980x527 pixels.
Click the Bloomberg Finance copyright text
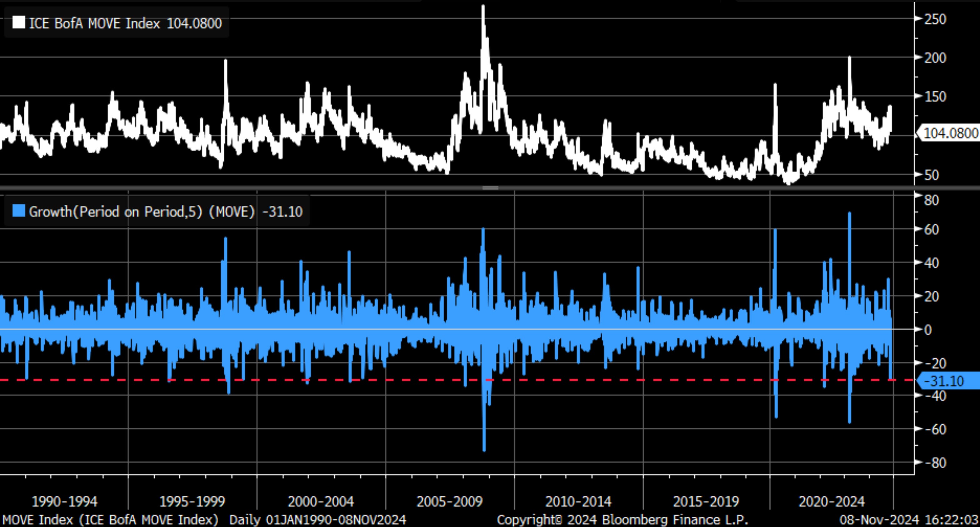coord(622,520)
